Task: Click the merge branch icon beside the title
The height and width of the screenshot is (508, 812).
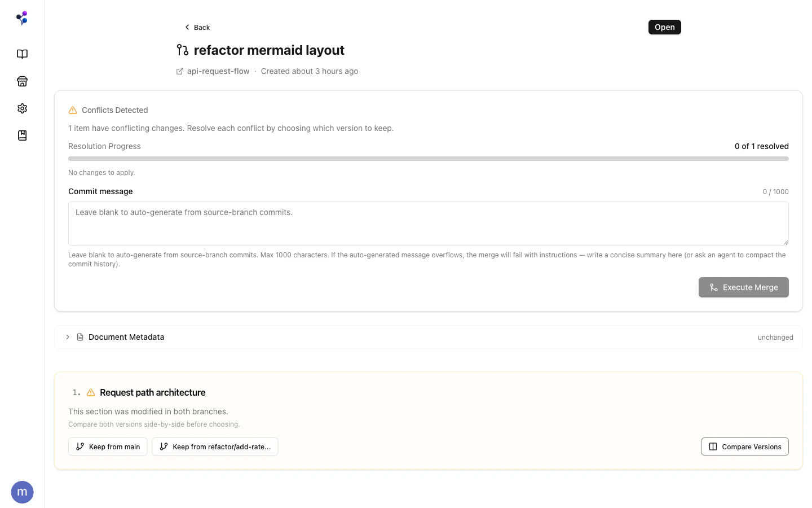Action: coord(182,50)
